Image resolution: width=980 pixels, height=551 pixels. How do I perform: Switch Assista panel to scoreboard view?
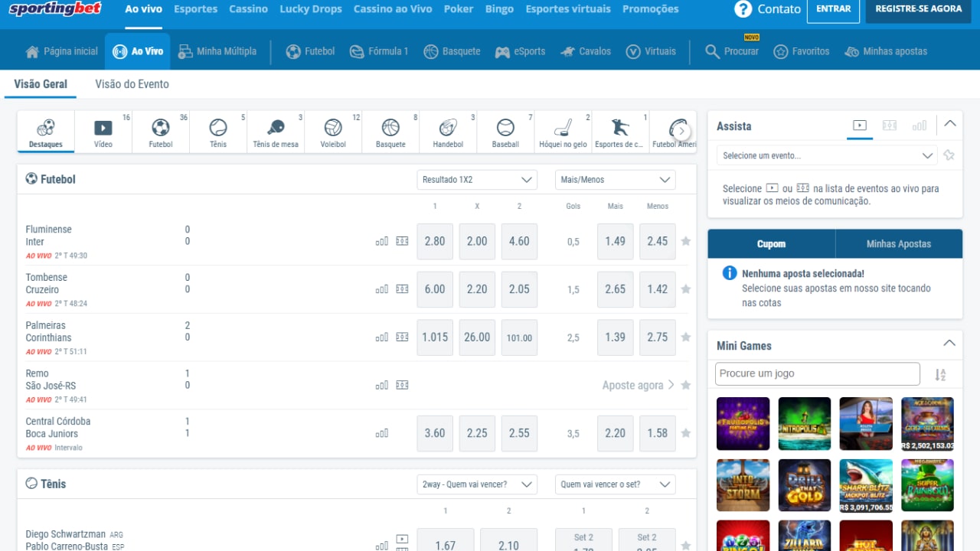tap(889, 126)
